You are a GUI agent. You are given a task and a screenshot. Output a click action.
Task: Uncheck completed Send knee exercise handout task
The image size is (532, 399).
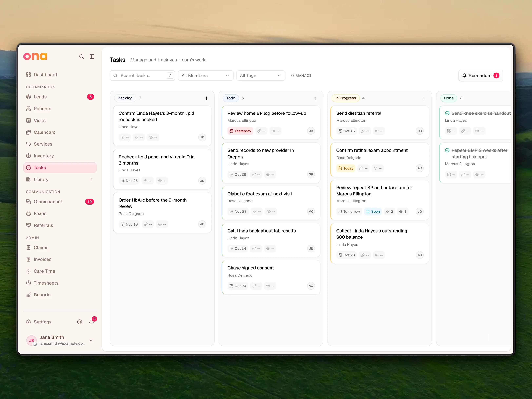click(x=447, y=113)
